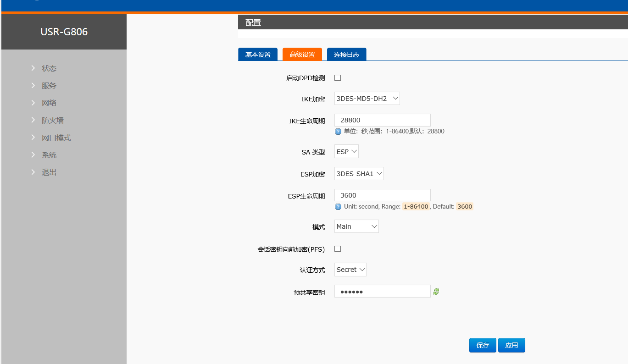Click 退出 to log out
This screenshot has width=628, height=364.
point(49,173)
